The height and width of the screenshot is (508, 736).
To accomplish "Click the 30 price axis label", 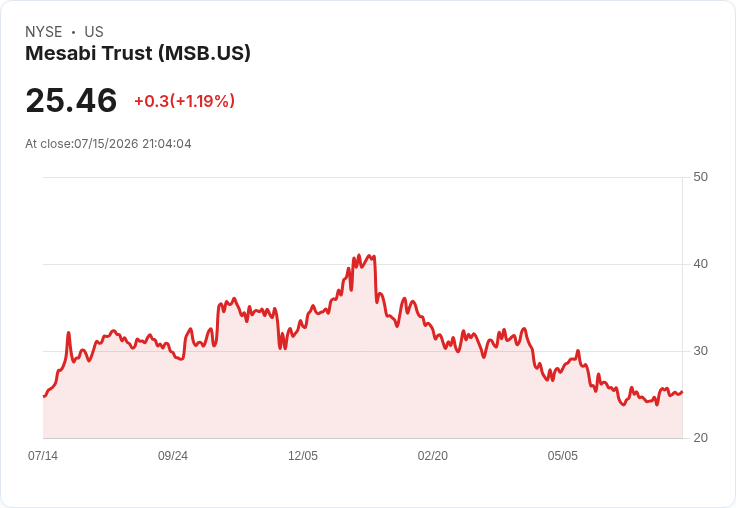I will [700, 351].
